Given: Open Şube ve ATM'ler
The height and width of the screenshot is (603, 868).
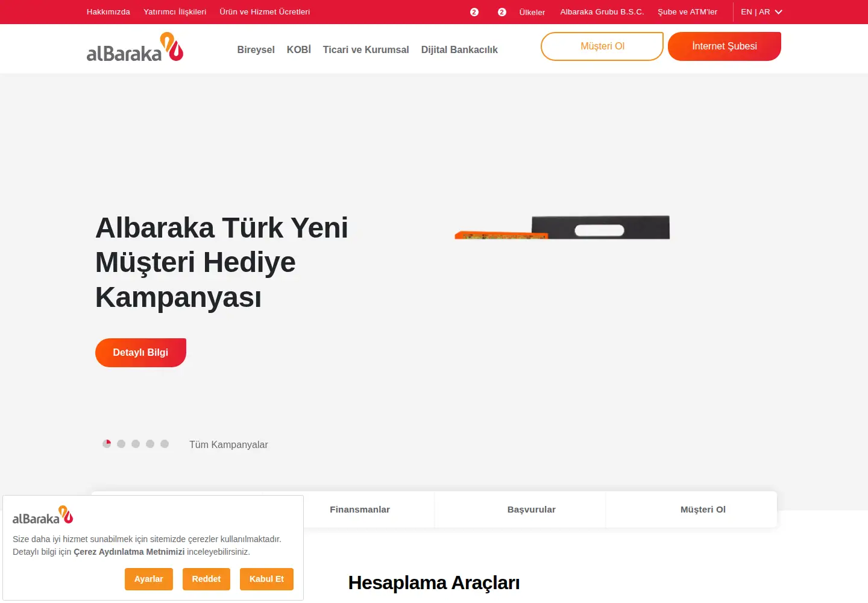Looking at the screenshot, I should pos(688,12).
